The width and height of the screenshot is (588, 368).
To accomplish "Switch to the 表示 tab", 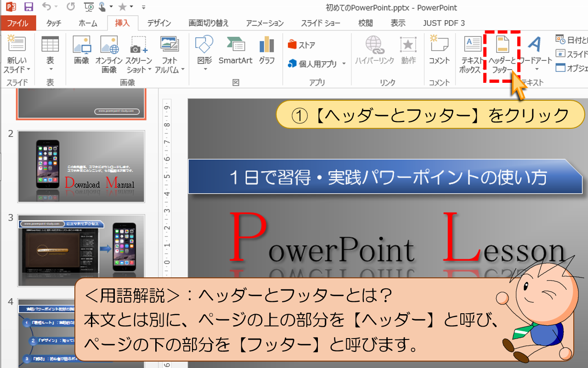I will point(398,23).
